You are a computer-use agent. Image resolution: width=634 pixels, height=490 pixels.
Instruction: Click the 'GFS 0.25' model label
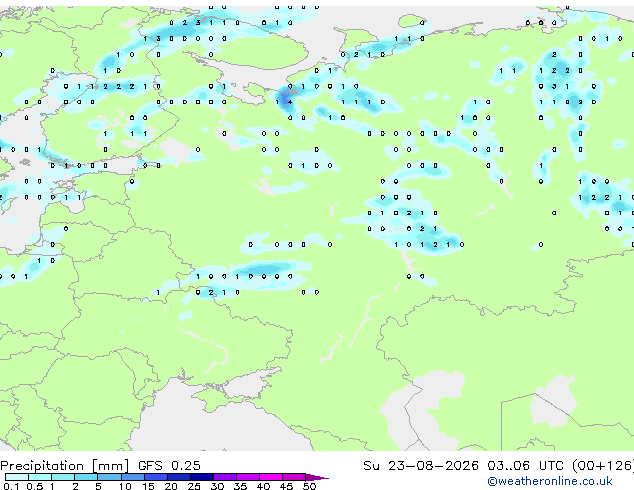click(169, 466)
